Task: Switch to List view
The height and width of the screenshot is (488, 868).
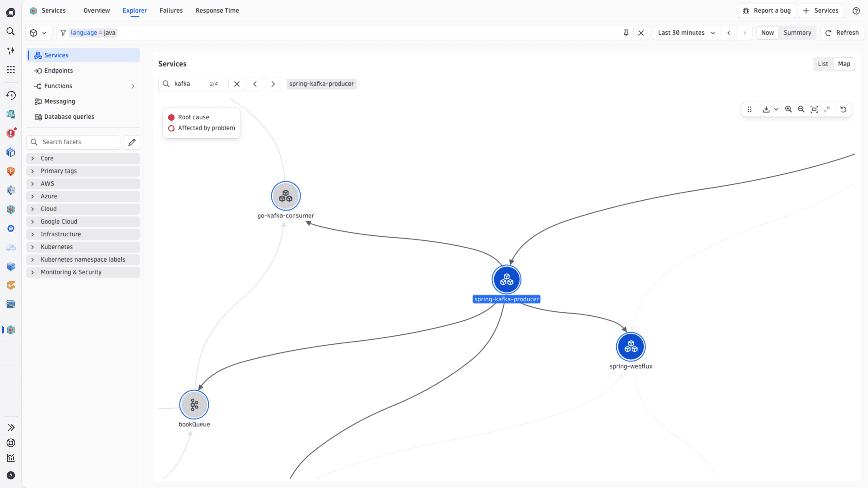Action: [x=823, y=64]
